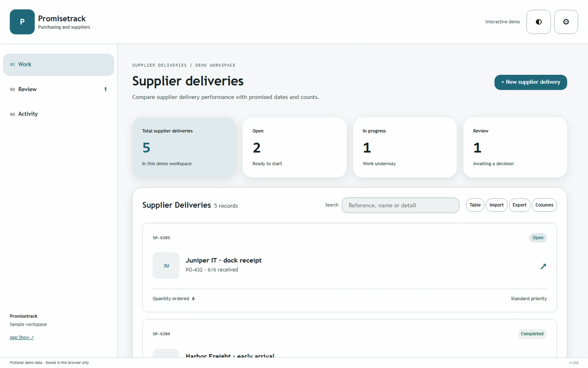Click the Supplier deliveries page heading
Viewport: 588px width, 368px height.
(x=188, y=81)
